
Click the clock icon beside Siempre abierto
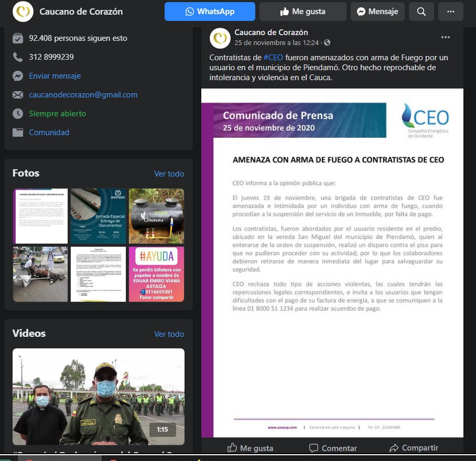[x=18, y=114]
